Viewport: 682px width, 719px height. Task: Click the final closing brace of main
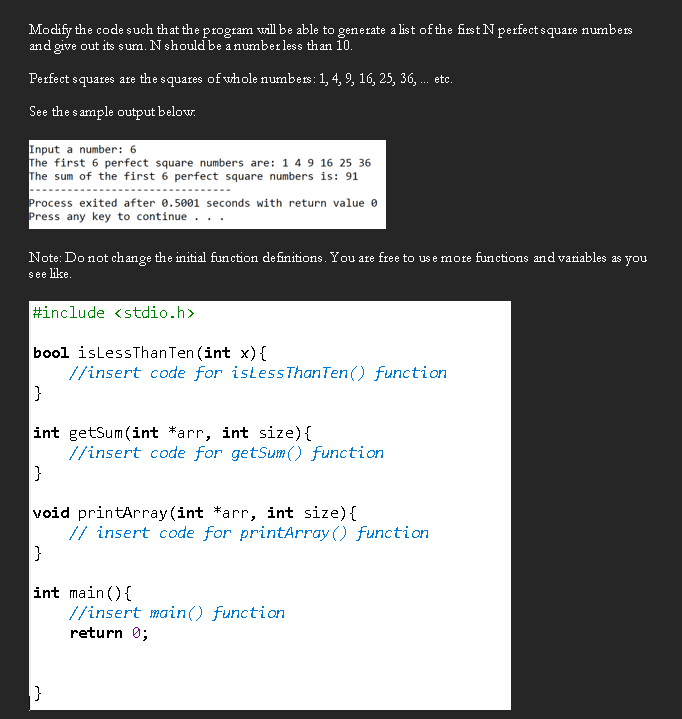coord(38,693)
